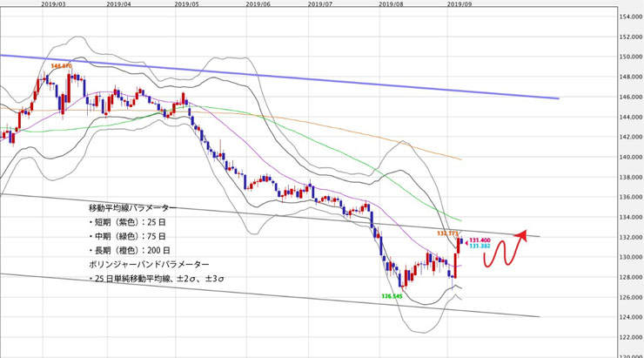Select the 2019/09 date label
644x358 pixels.
(x=460, y=3)
